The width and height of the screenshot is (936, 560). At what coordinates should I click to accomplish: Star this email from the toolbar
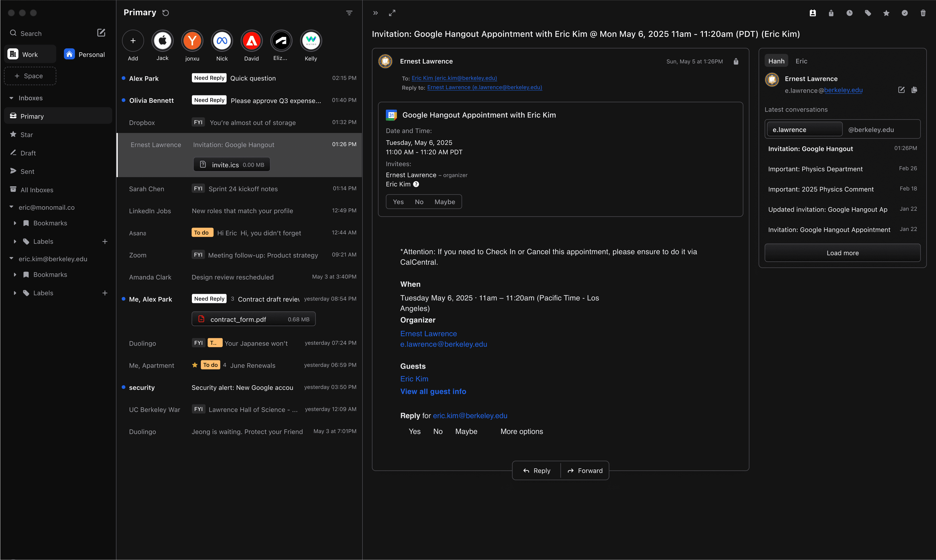886,13
